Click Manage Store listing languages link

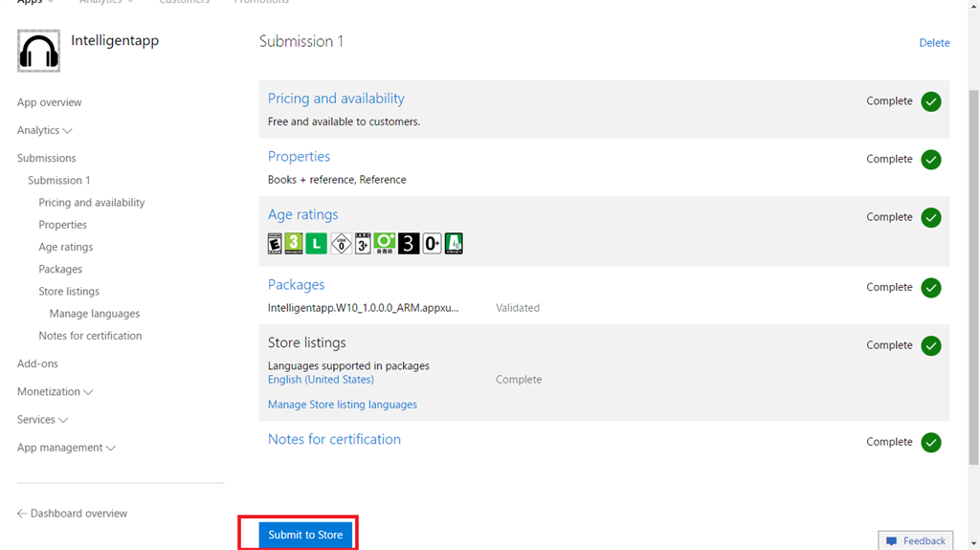343,405
